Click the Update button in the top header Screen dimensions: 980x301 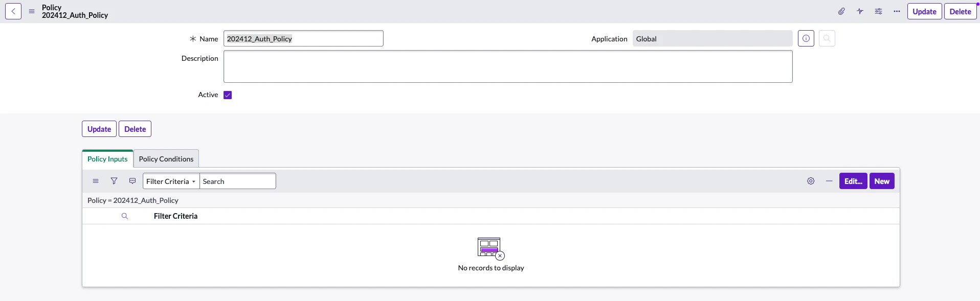point(924,11)
